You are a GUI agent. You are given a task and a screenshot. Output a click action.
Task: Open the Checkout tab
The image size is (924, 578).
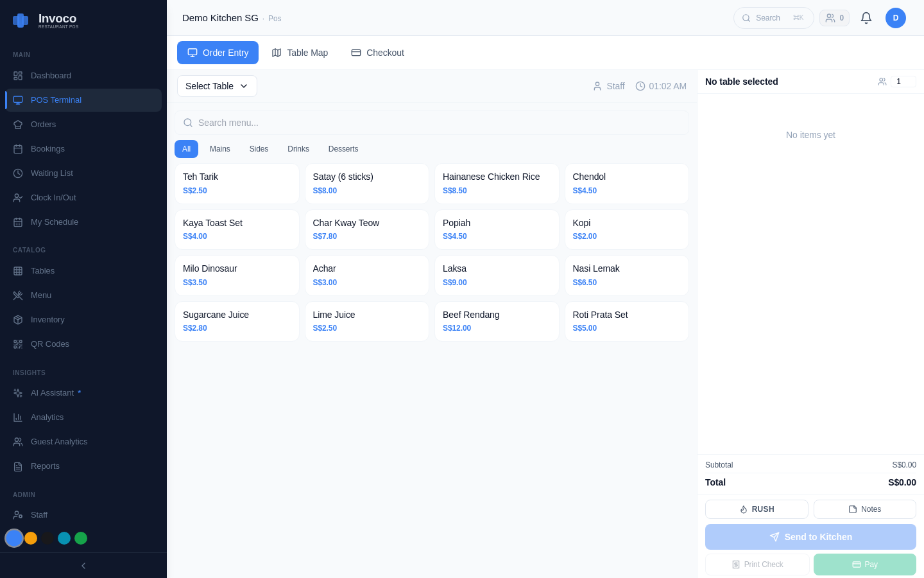pos(377,52)
